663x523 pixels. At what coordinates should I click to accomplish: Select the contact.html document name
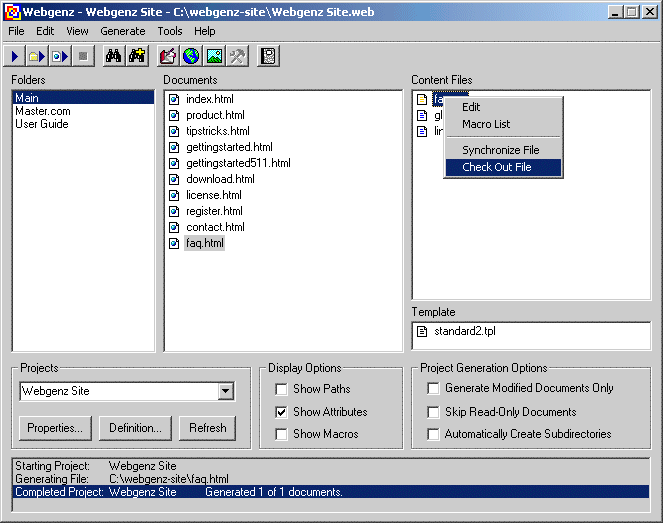pos(215,227)
